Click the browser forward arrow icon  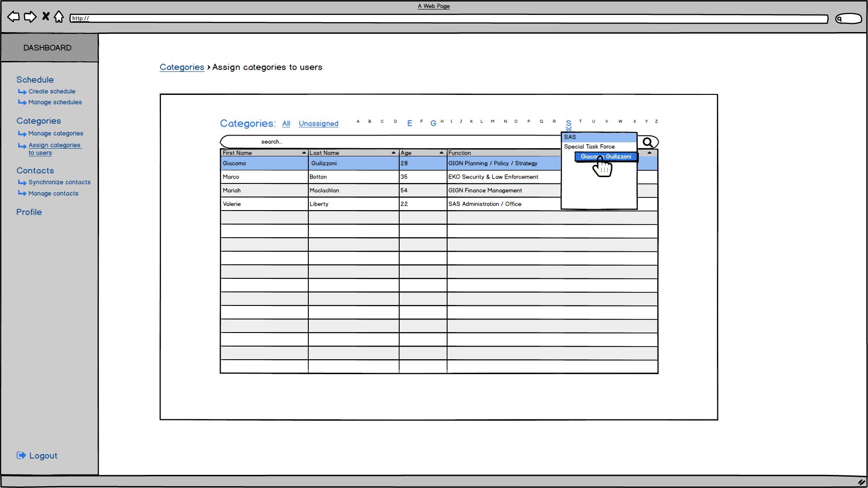(30, 17)
